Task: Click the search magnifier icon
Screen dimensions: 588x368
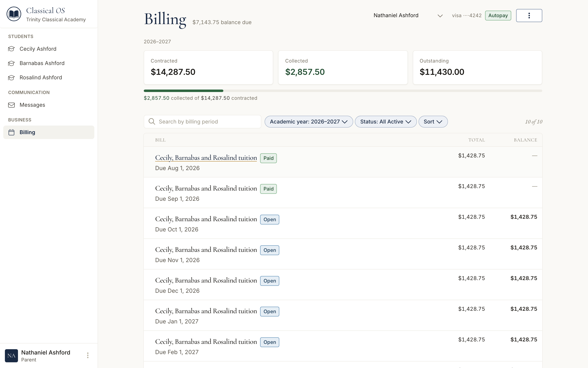Action: pos(152,121)
